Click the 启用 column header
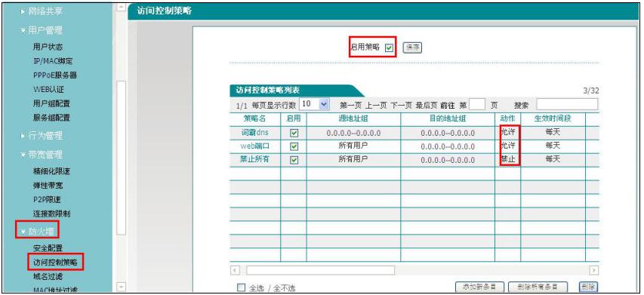 (x=294, y=119)
